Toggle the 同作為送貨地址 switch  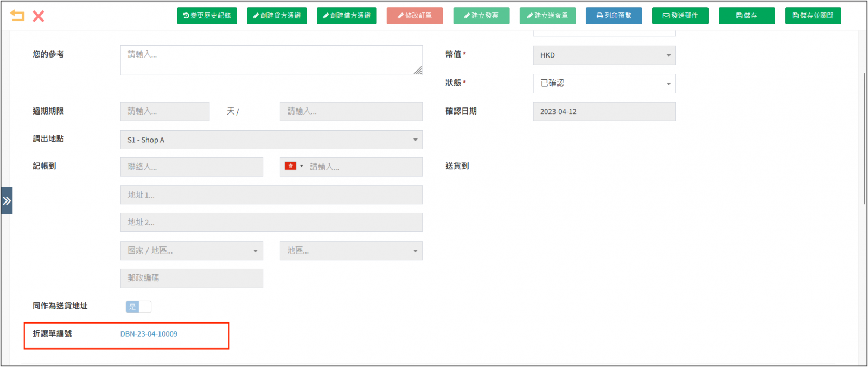tap(139, 307)
